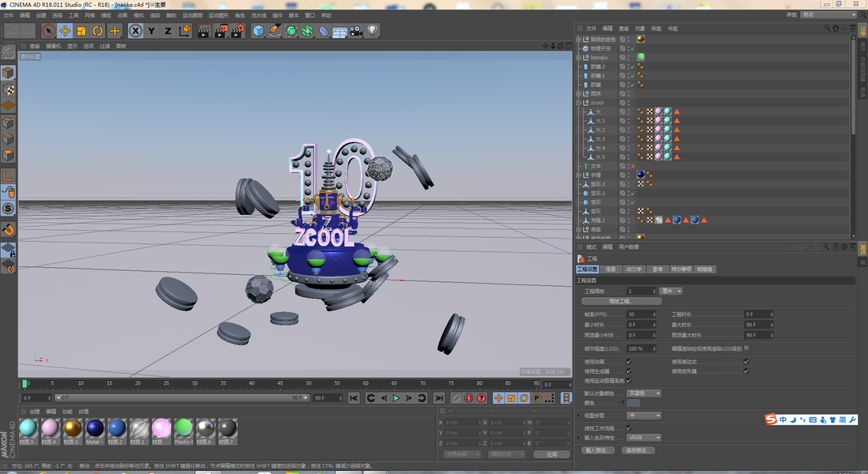Add a floor environment object
Screen dimensions: 868x474
coord(340,31)
